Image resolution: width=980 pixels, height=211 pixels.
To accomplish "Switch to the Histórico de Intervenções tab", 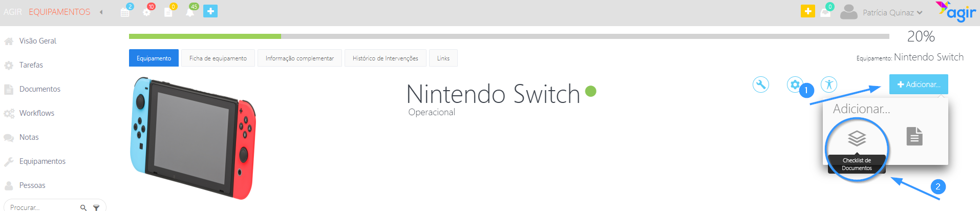I will tap(386, 58).
